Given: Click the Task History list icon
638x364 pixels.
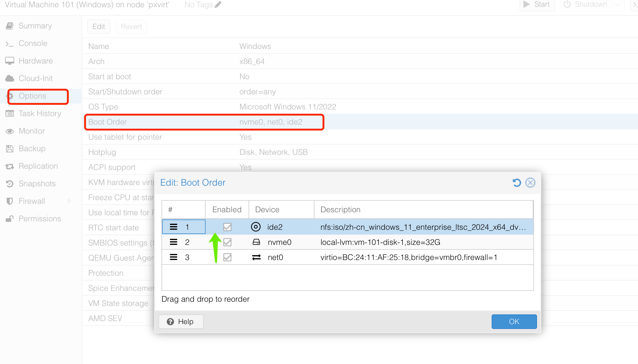Looking at the screenshot, I should tap(10, 114).
